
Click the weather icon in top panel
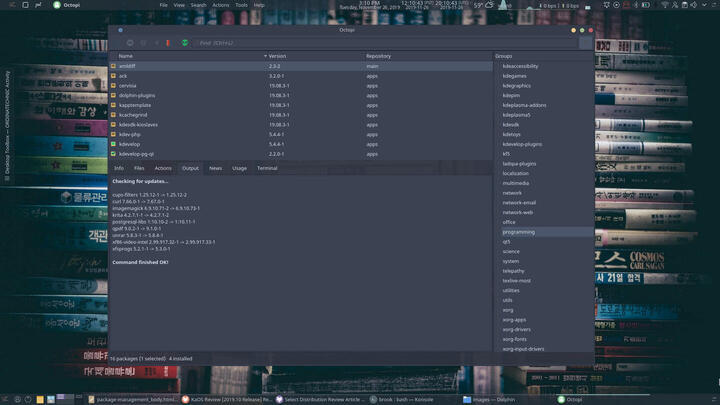(489, 5)
